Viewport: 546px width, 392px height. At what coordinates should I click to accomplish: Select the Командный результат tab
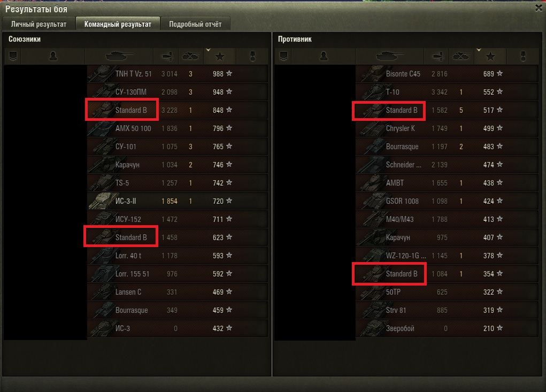pos(118,24)
